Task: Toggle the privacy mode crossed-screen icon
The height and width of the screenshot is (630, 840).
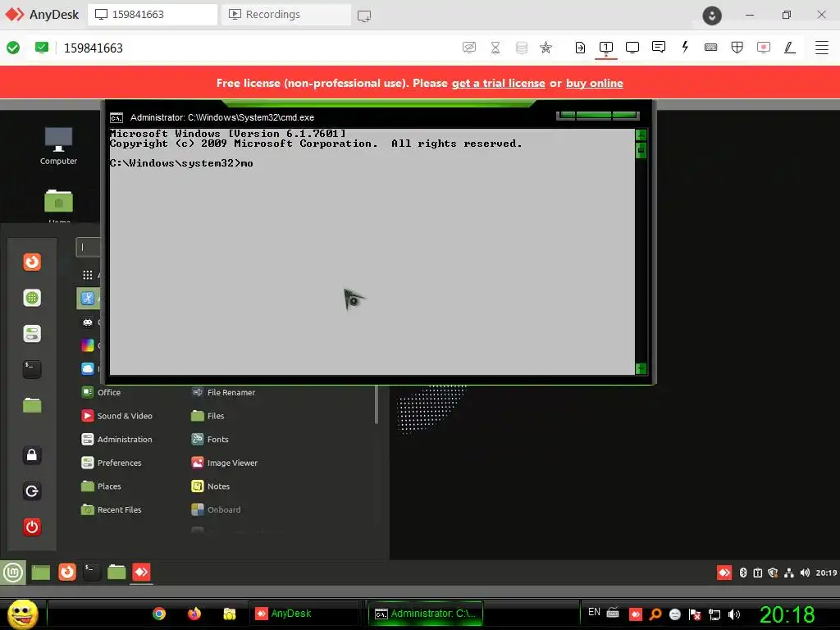Action: [x=469, y=48]
